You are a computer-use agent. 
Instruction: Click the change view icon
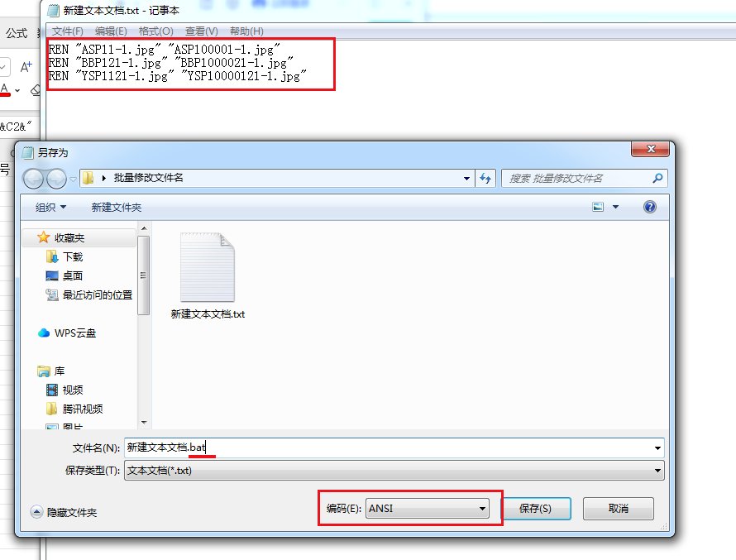coord(598,207)
